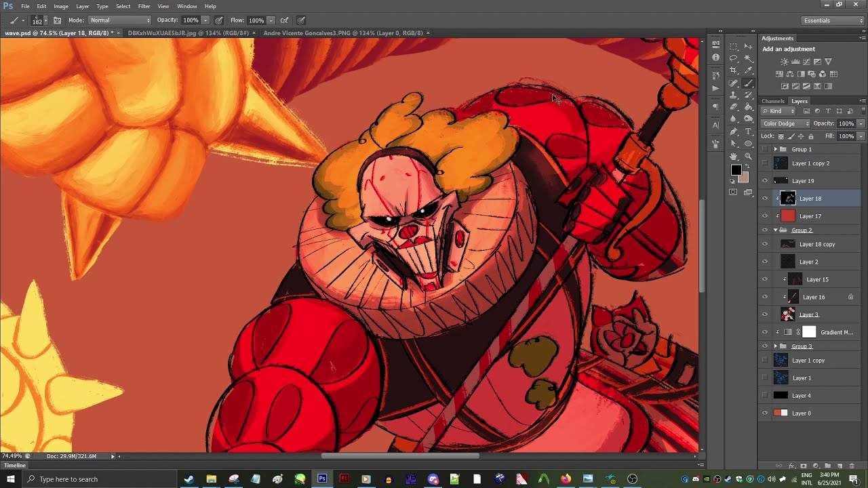Viewport: 868px width, 488px height.
Task: Select the Eraser tool
Action: [x=733, y=107]
